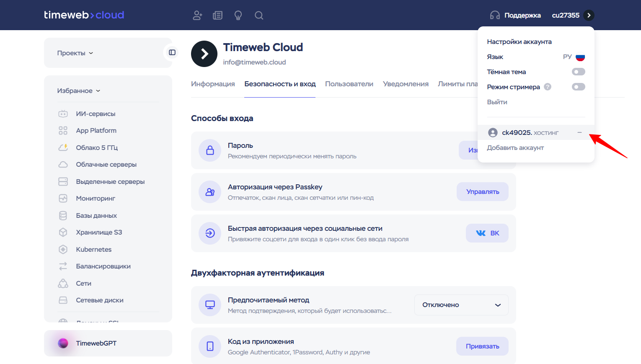
Task: Click the App Platform grid icon
Action: click(63, 131)
